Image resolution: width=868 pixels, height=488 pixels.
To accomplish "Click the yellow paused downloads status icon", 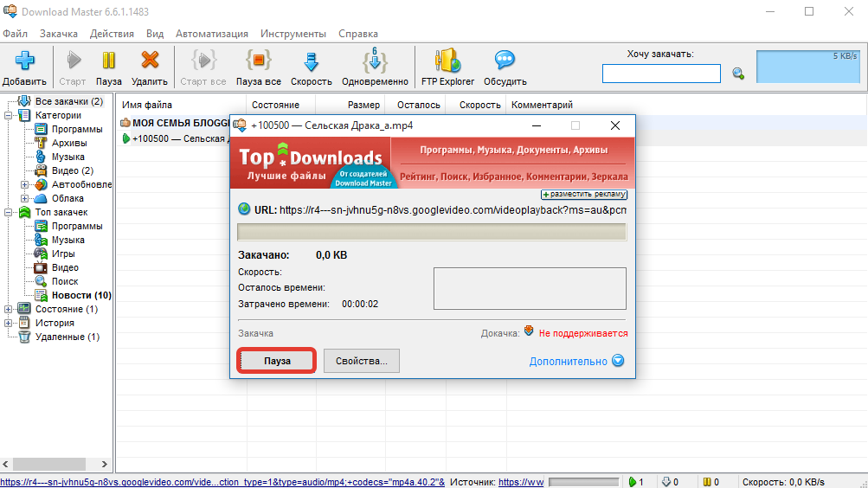I will coord(707,482).
